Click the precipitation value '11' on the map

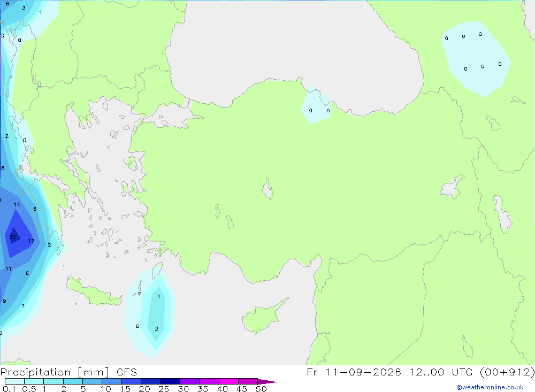[x=9, y=269]
